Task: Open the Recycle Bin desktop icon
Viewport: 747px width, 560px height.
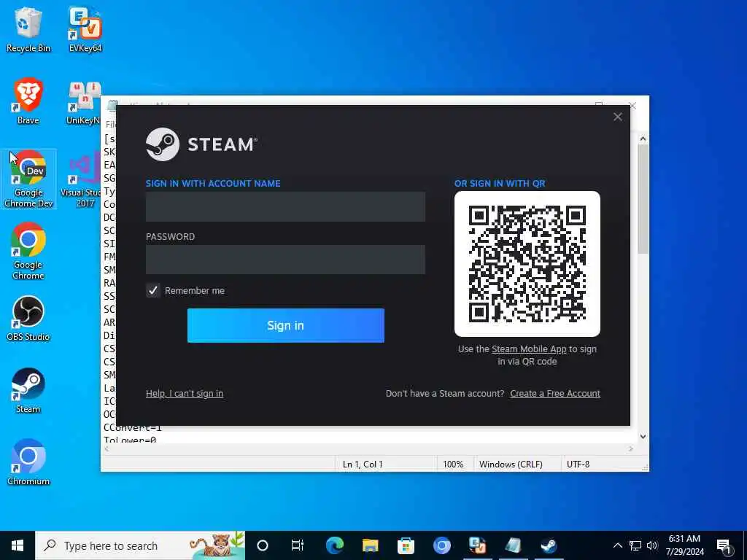Action: pyautogui.click(x=28, y=29)
